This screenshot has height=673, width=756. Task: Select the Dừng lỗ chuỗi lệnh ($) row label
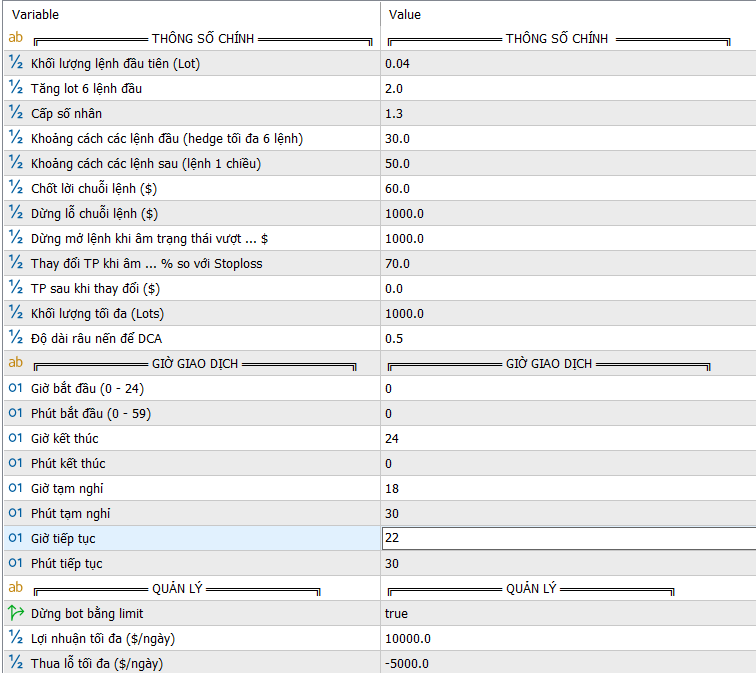point(94,214)
